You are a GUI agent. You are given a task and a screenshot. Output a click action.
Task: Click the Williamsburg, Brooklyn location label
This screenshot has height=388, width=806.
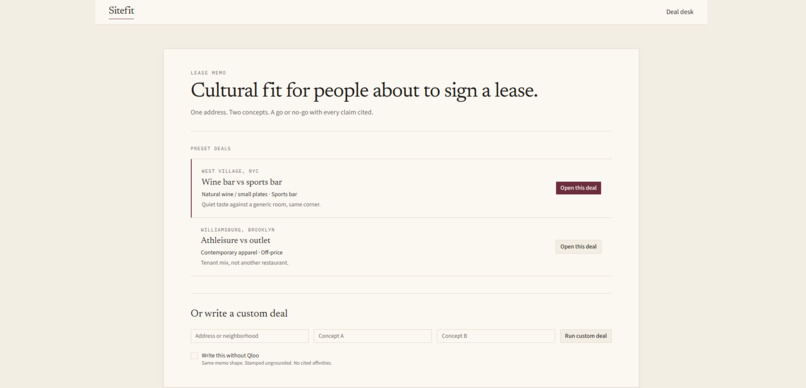click(x=237, y=230)
